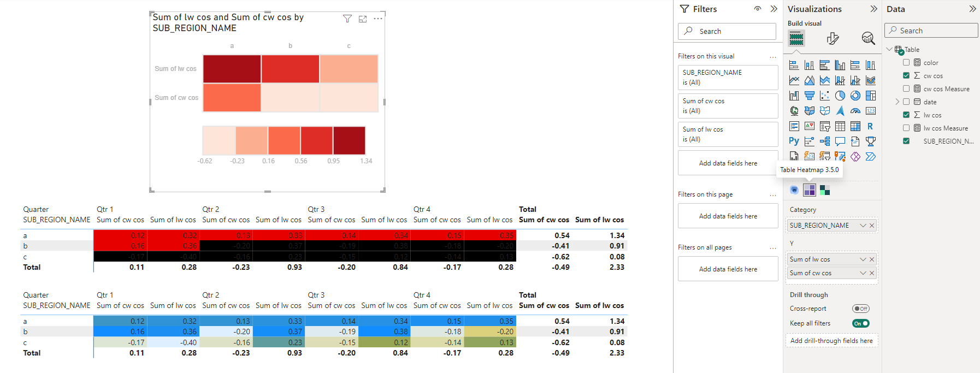Click in the Filters pane Search field
The image size is (980, 373).
pos(727,31)
